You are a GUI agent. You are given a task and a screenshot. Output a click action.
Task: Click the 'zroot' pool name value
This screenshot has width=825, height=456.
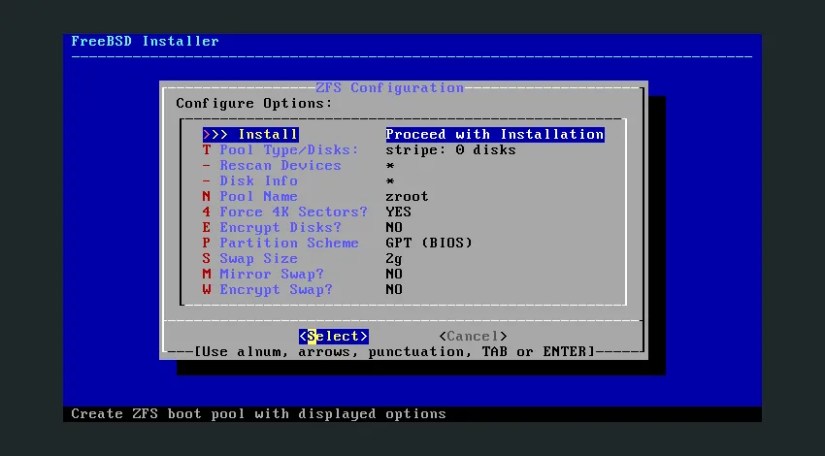pyautogui.click(x=407, y=197)
